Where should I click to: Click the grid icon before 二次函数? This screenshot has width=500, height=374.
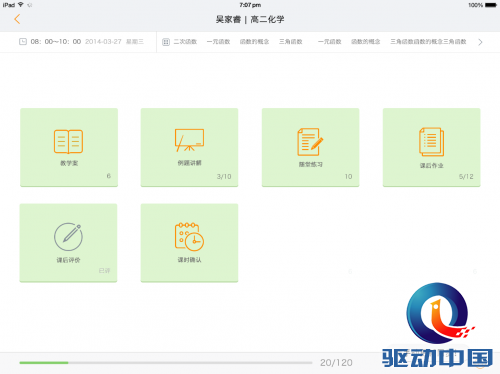pyautogui.click(x=166, y=42)
